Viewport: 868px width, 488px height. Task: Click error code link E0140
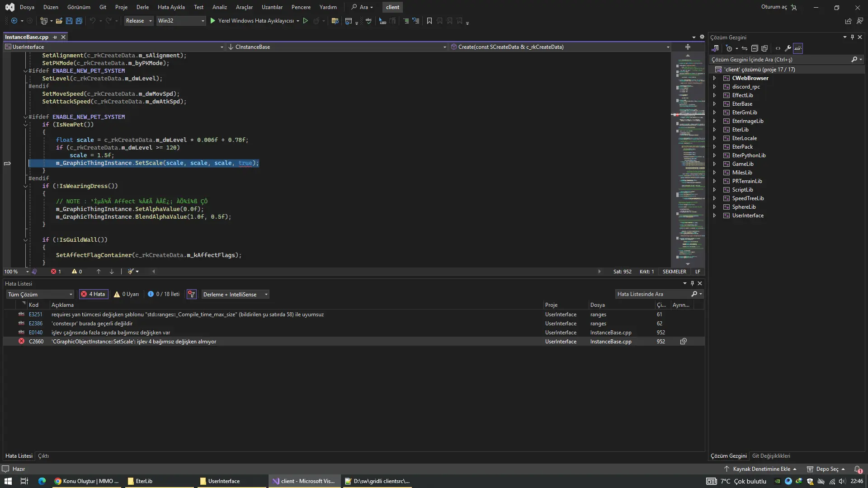coord(36,333)
